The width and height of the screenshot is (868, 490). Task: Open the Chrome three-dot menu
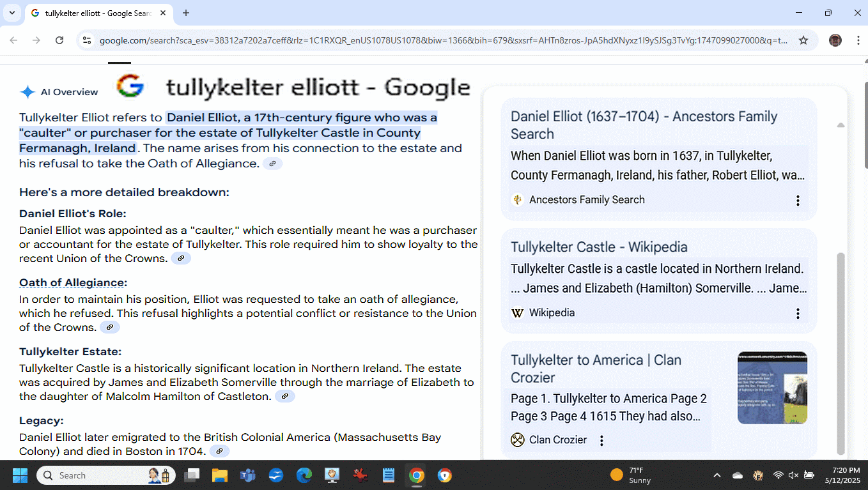coord(857,40)
